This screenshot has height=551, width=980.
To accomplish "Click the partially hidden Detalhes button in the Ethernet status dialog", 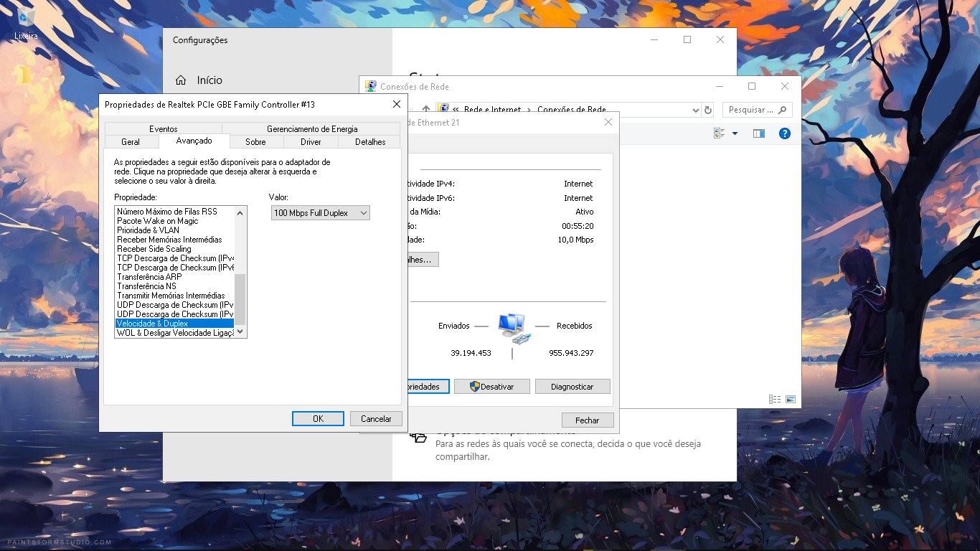I will click(423, 259).
